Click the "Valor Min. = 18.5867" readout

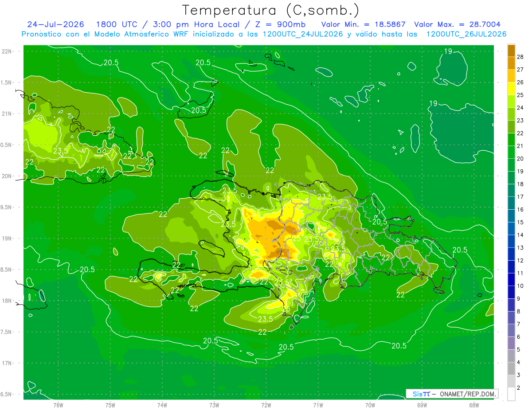coord(363,24)
